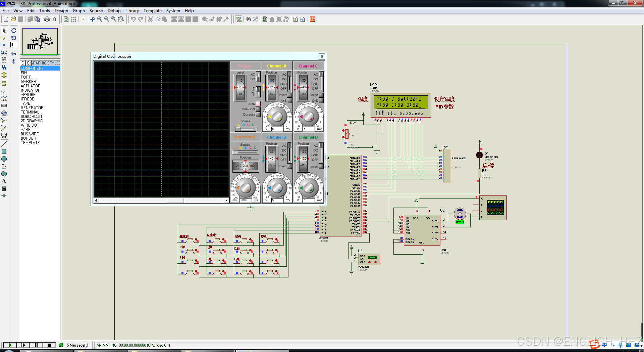Select SUBCIRCUIT from the object list

[32, 117]
